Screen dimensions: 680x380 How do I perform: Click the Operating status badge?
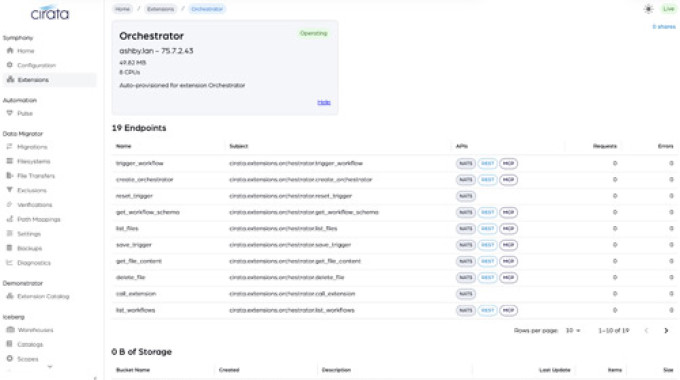[x=313, y=33]
